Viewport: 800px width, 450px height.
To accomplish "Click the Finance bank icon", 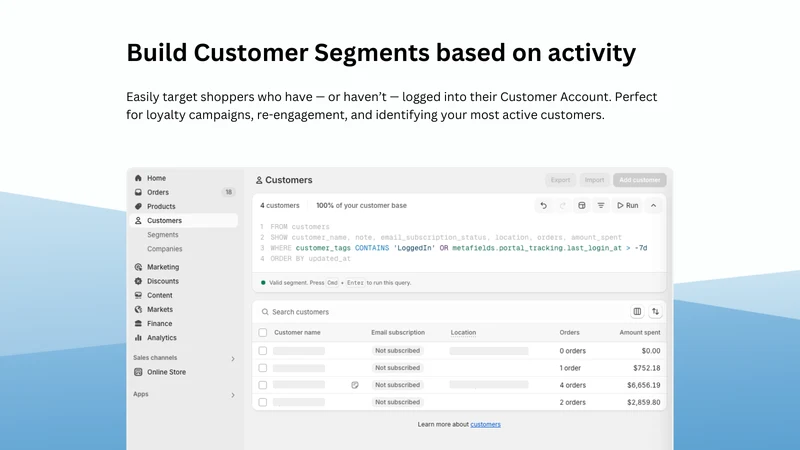I will [138, 323].
